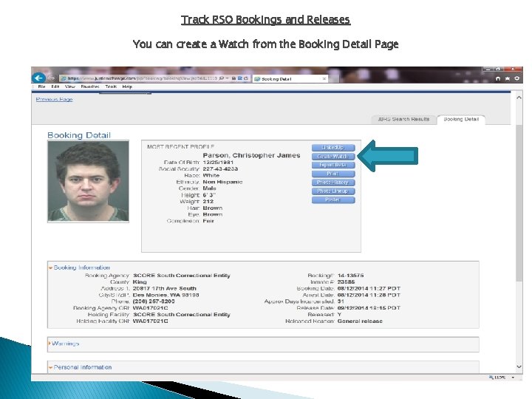Click the General release reason text

(360, 321)
